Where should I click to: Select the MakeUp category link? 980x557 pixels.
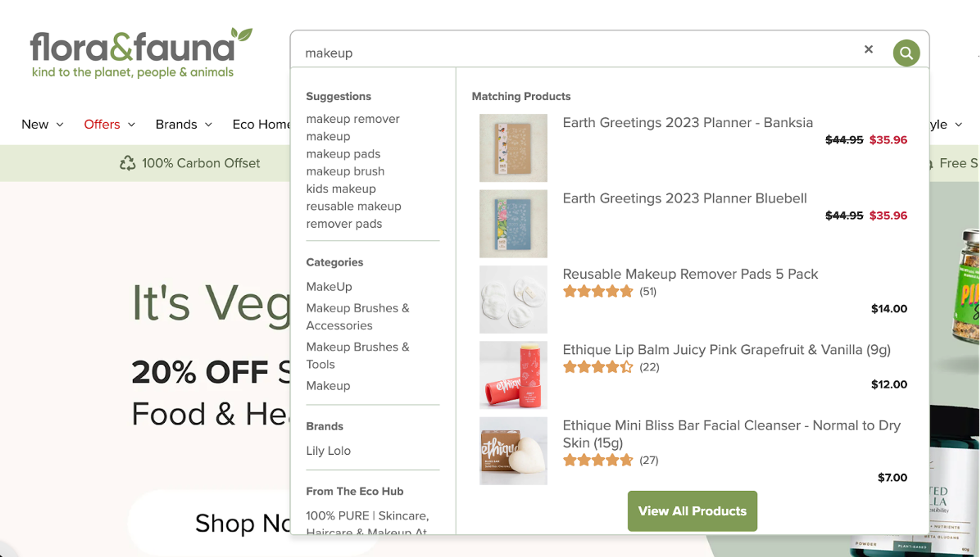[x=328, y=286]
